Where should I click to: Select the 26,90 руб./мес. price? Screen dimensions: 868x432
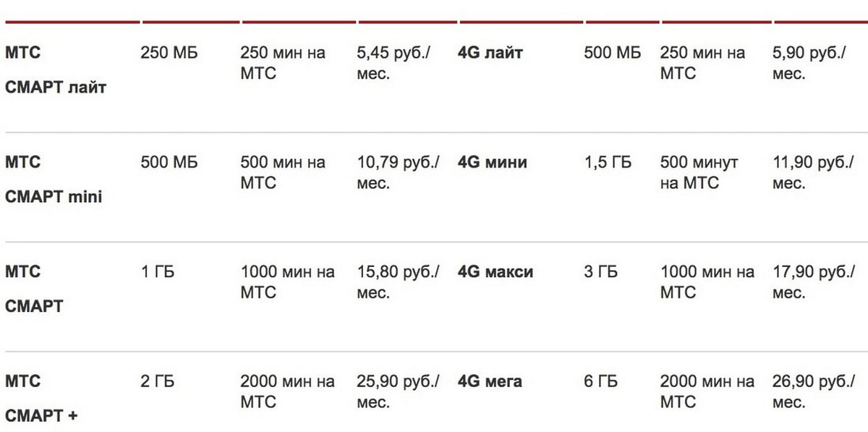tap(814, 391)
